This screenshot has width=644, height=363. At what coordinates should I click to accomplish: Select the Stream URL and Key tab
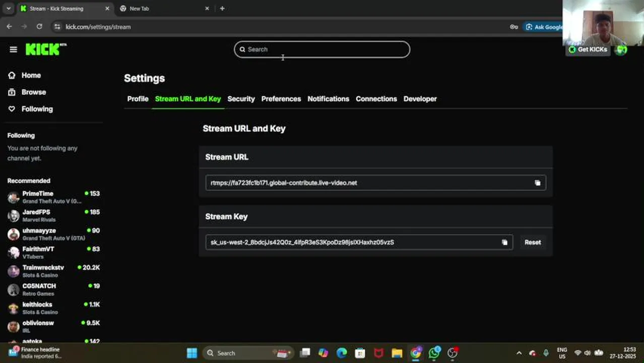click(188, 99)
